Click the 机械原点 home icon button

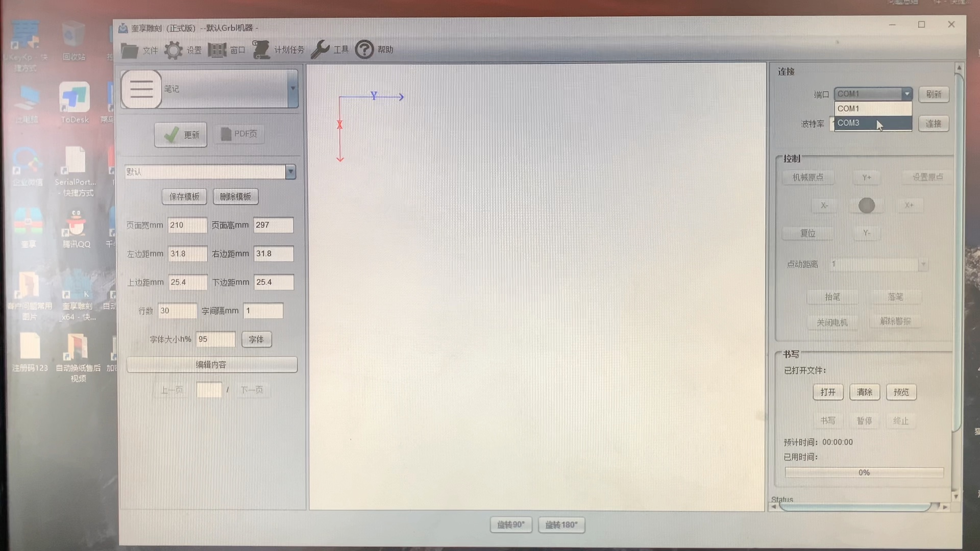click(807, 176)
